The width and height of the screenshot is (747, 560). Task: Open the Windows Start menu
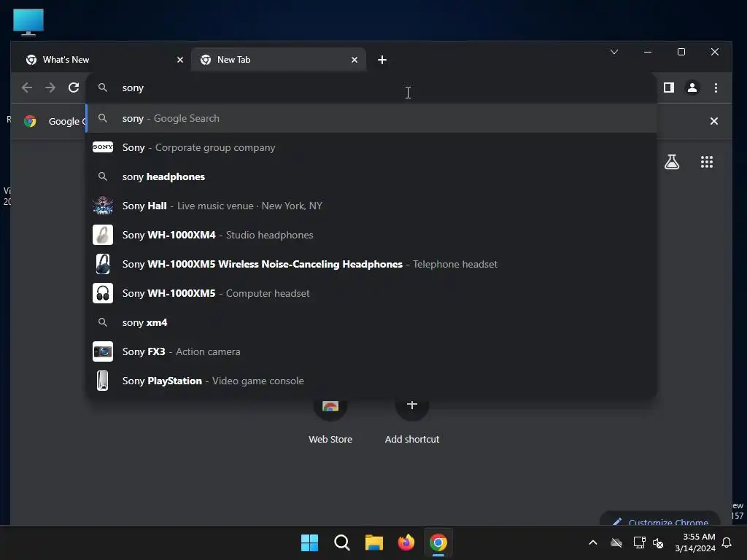coord(309,542)
